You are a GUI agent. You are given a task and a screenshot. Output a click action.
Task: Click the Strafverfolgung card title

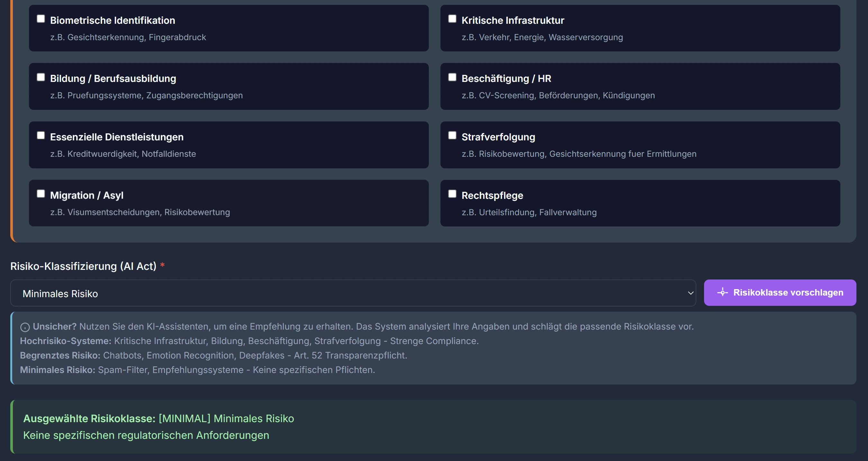(498, 137)
